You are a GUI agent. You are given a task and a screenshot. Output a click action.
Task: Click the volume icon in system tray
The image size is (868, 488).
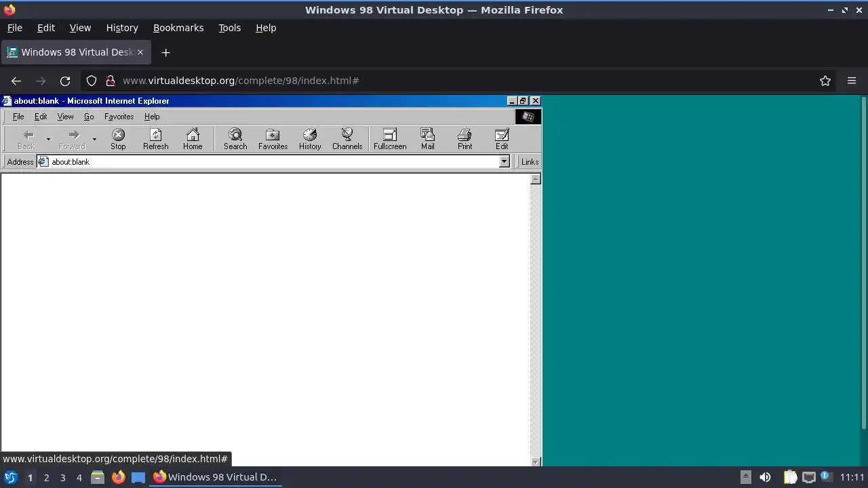pyautogui.click(x=765, y=477)
